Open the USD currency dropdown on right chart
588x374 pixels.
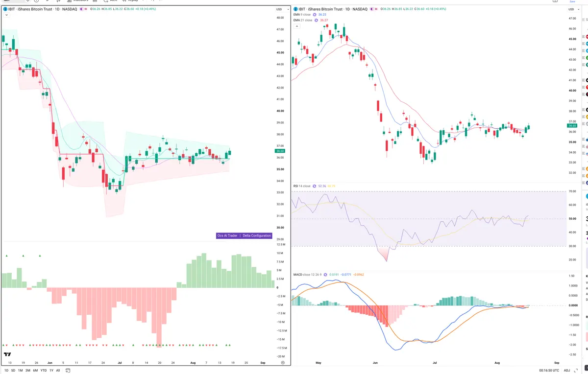573,9
